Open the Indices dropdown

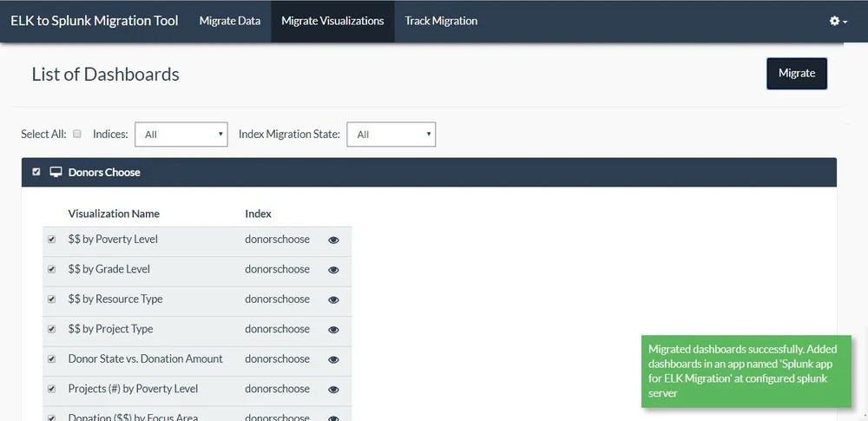181,135
